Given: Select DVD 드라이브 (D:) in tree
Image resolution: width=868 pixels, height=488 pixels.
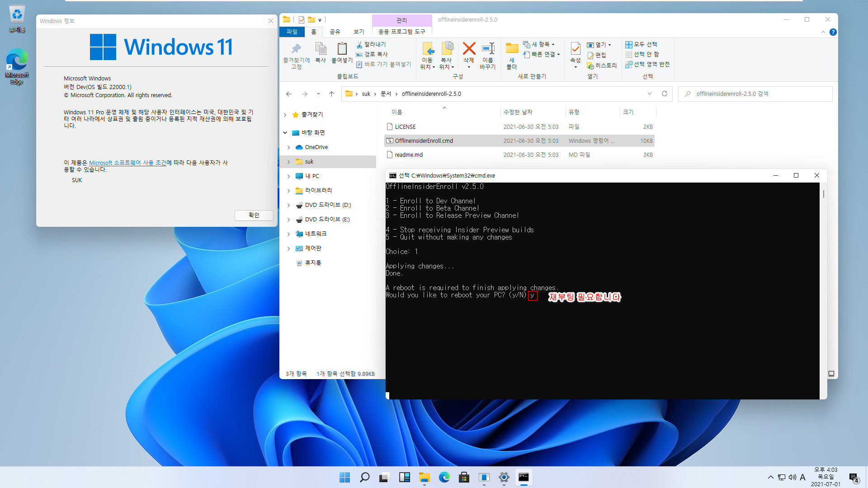Looking at the screenshot, I should [328, 205].
